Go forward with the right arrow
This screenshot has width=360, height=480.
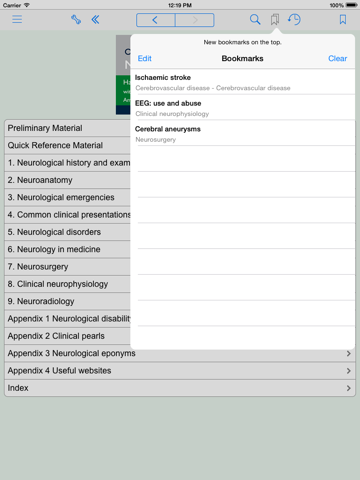click(195, 20)
